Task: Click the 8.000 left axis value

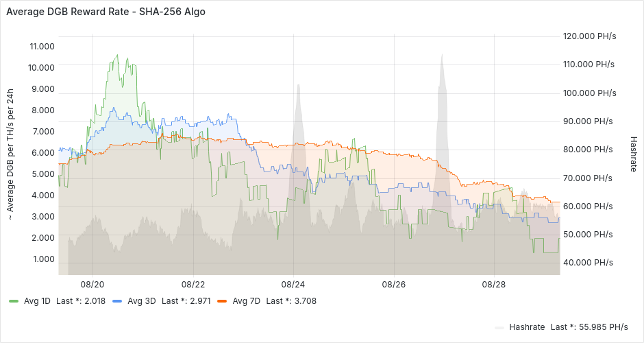Action: (x=43, y=110)
